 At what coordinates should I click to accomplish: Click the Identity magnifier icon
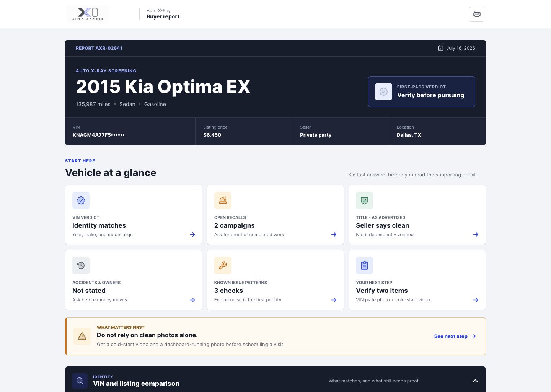tap(80, 381)
